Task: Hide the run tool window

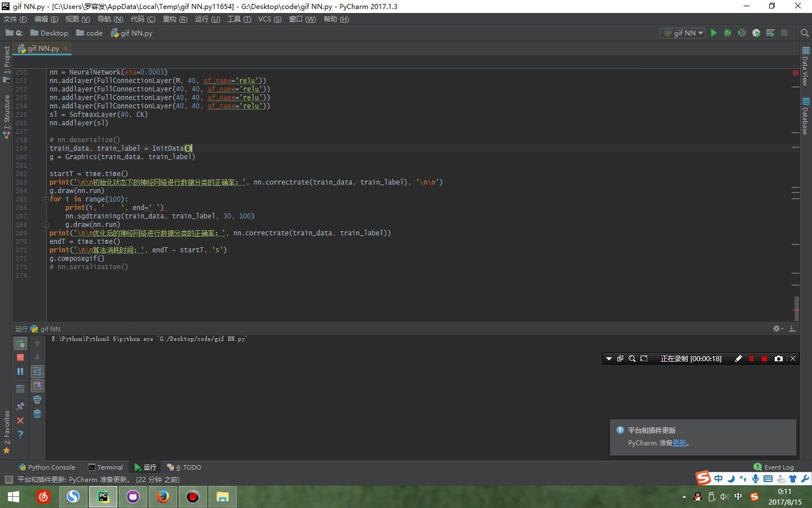Action: point(792,329)
